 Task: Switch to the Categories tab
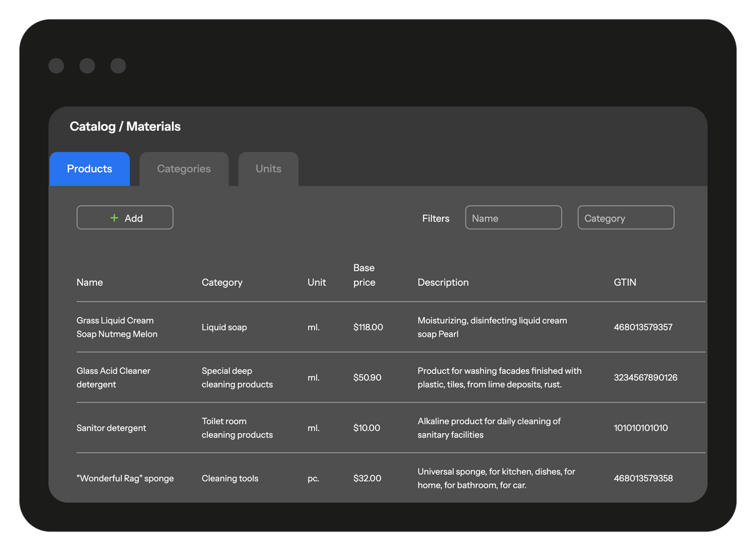pyautogui.click(x=184, y=169)
